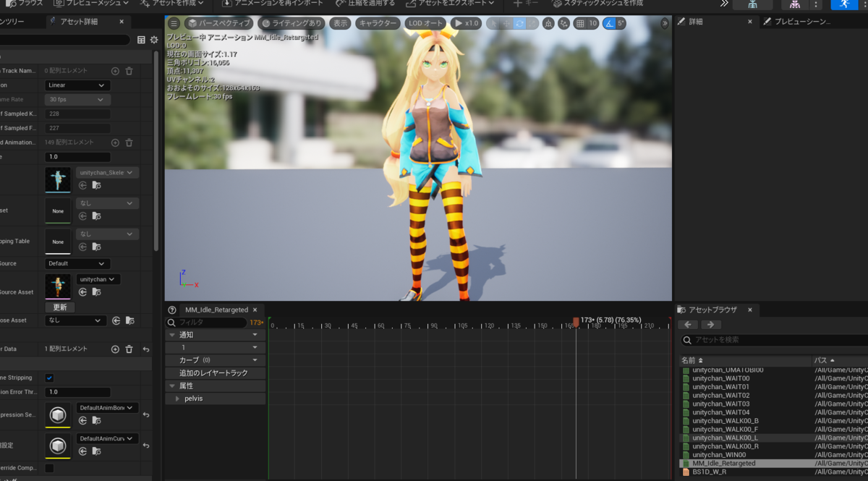This screenshot has height=481, width=868.
Task: Open Interpolation Linear dropdown
Action: pos(77,85)
